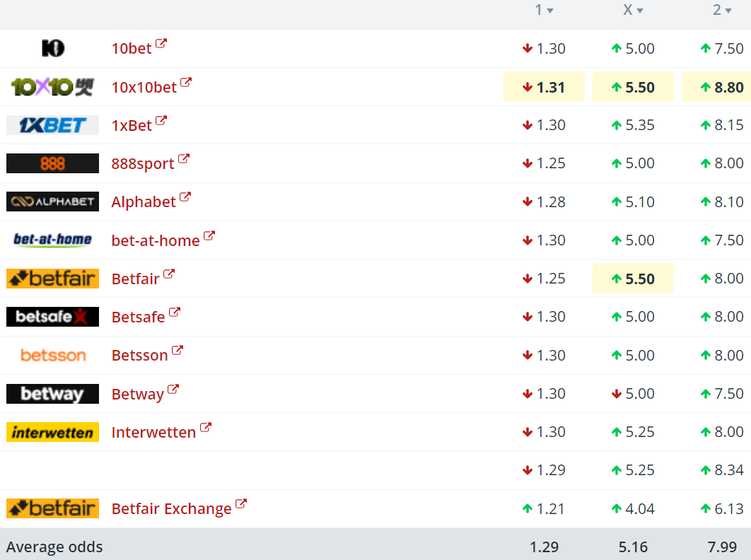Sort by the X draw column
The height and width of the screenshot is (560, 751).
pyautogui.click(x=632, y=10)
